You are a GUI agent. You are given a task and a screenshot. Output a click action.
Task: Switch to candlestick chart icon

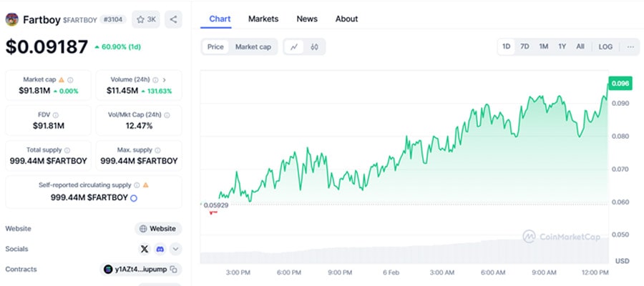point(315,46)
